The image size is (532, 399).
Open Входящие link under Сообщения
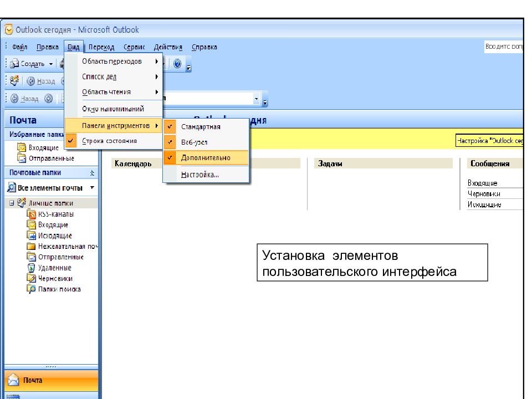[x=482, y=183]
